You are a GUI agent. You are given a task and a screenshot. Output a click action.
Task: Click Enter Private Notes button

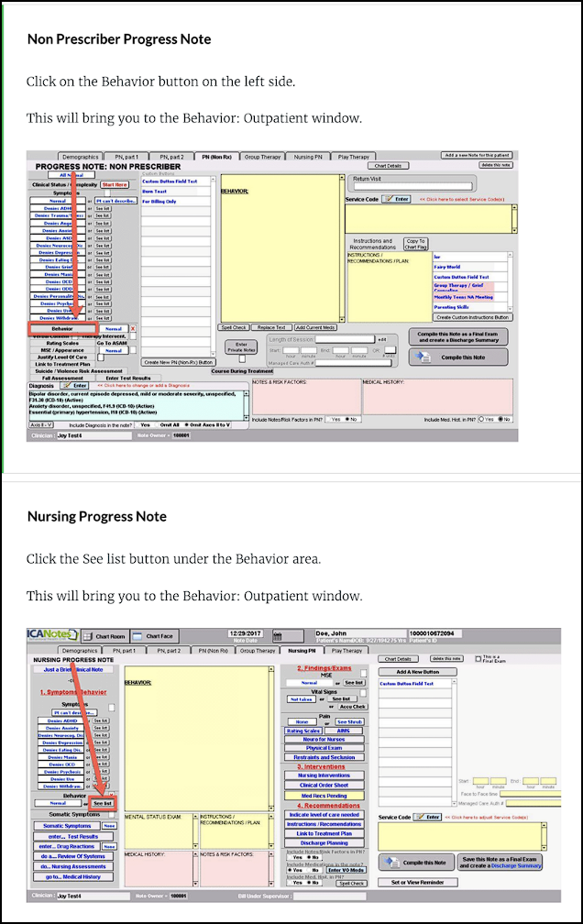(242, 347)
